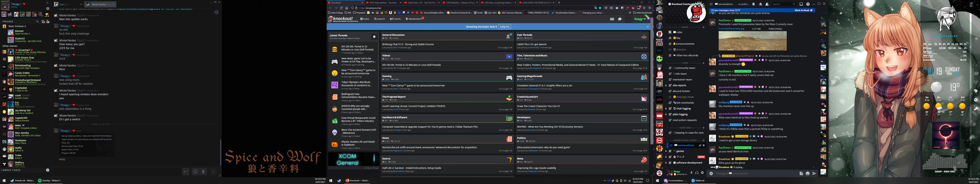The height and width of the screenshot is (184, 980).
Task: Open Rules in Knockout navigation
Action: point(365,19)
